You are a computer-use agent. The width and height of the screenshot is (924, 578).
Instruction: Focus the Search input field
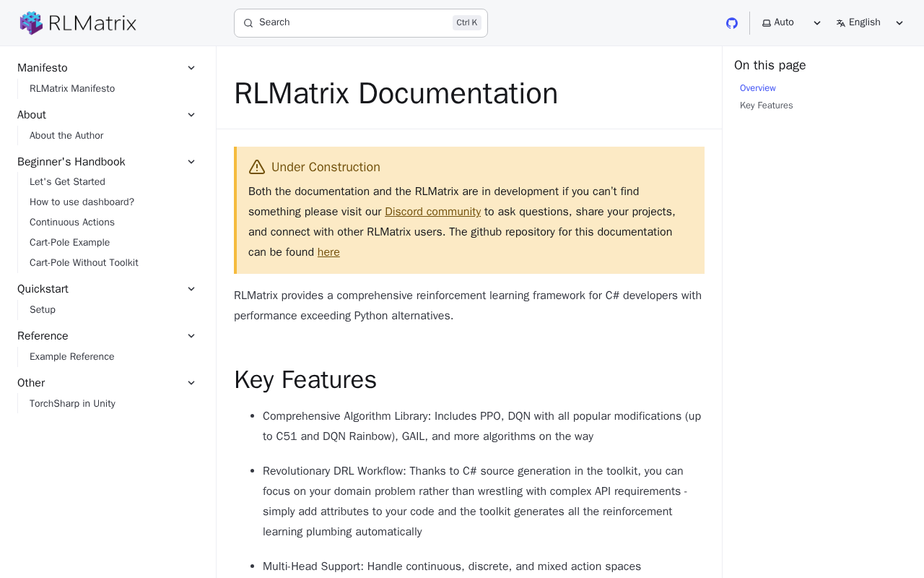pyautogui.click(x=361, y=23)
